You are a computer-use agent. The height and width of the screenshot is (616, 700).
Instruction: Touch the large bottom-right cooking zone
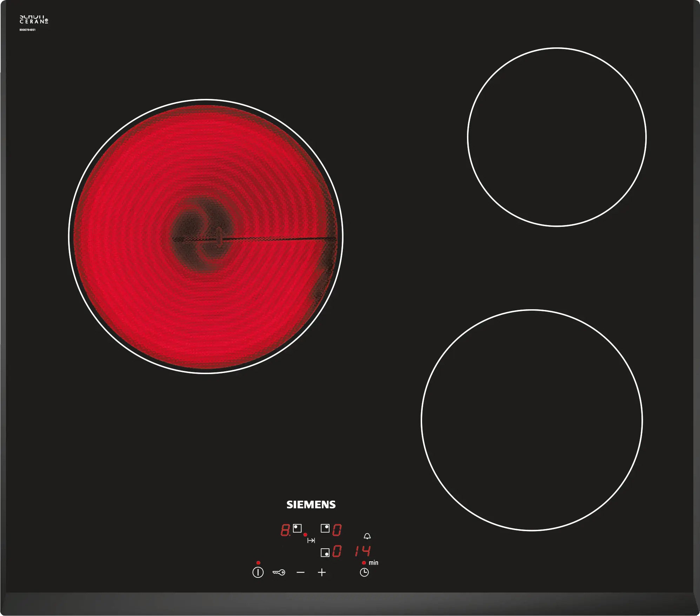(532, 420)
